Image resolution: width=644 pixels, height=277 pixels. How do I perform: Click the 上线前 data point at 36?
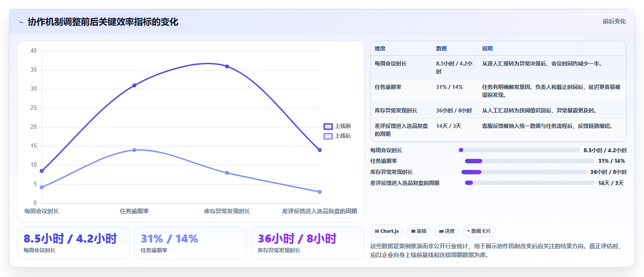(x=227, y=66)
